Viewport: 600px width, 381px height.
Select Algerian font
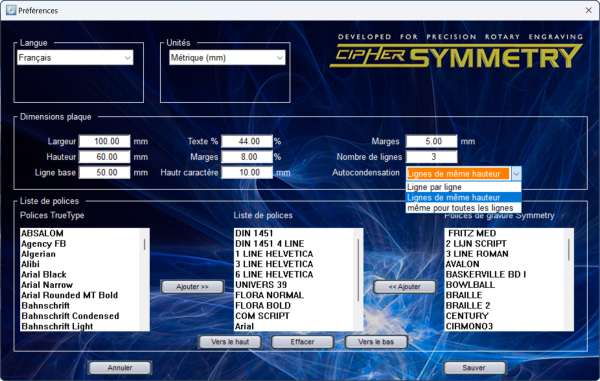point(80,254)
